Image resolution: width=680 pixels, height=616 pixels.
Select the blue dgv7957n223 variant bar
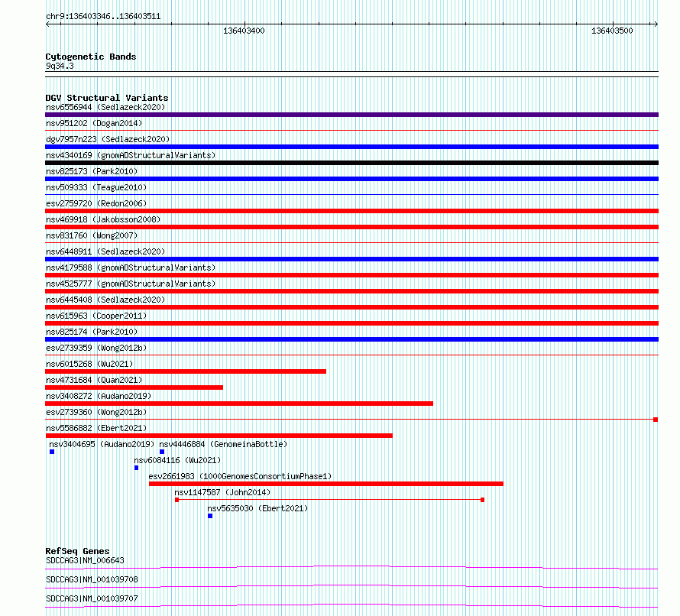(x=351, y=147)
